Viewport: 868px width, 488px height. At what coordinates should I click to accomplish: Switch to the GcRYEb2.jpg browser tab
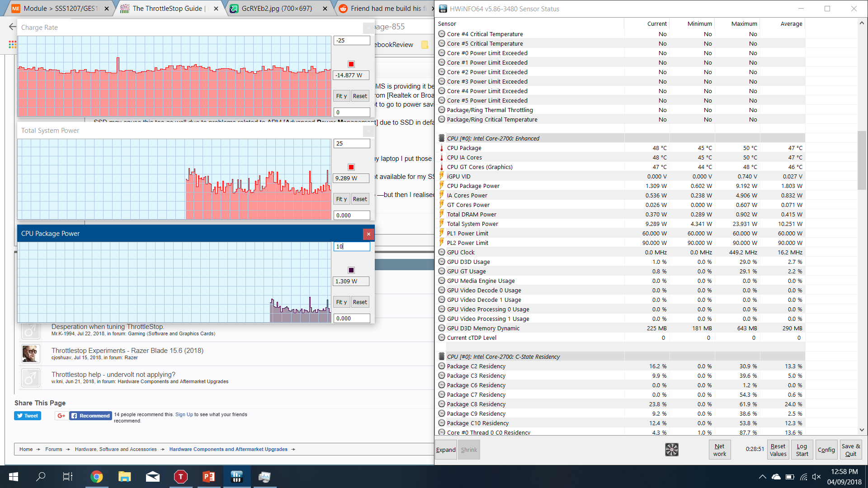pyautogui.click(x=277, y=8)
